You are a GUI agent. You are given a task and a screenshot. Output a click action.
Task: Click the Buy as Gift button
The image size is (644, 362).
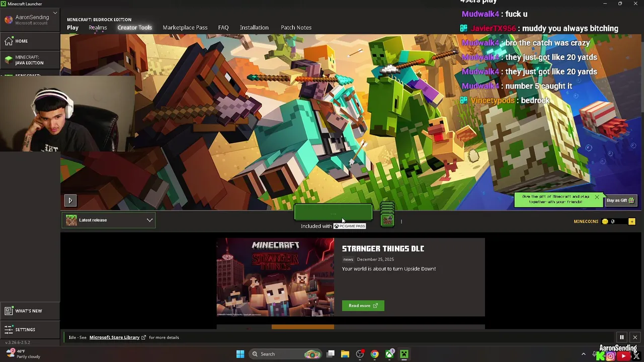pyautogui.click(x=620, y=201)
